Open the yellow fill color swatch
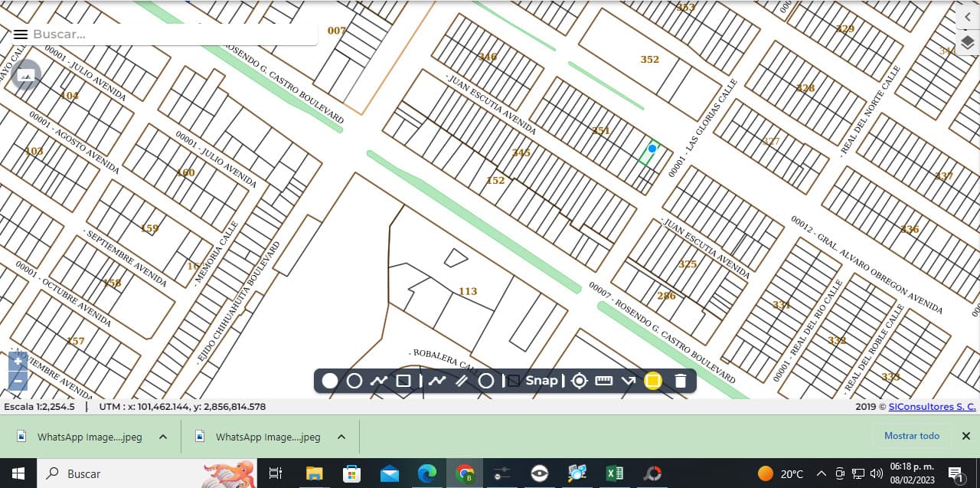The image size is (980, 488). tap(653, 381)
